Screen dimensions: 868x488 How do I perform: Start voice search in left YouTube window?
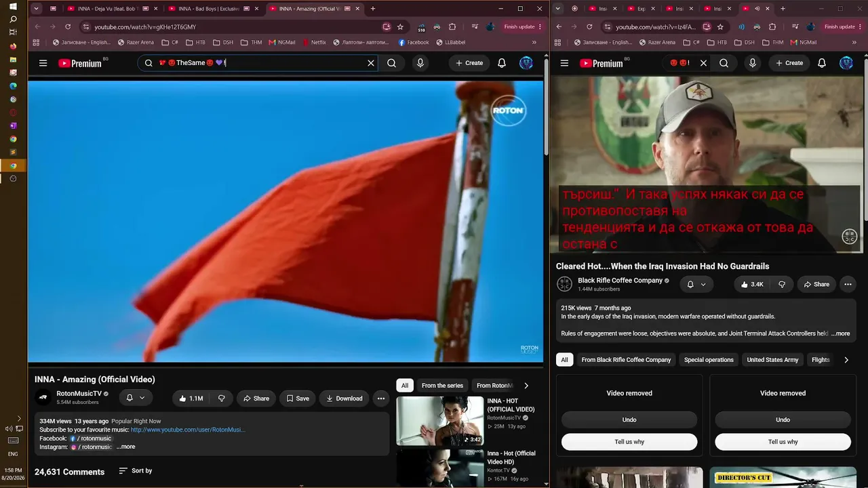point(420,63)
